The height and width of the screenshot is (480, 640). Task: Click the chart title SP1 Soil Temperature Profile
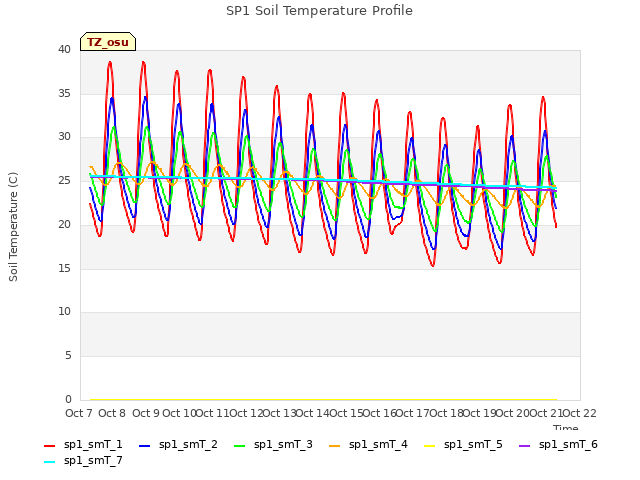(319, 11)
